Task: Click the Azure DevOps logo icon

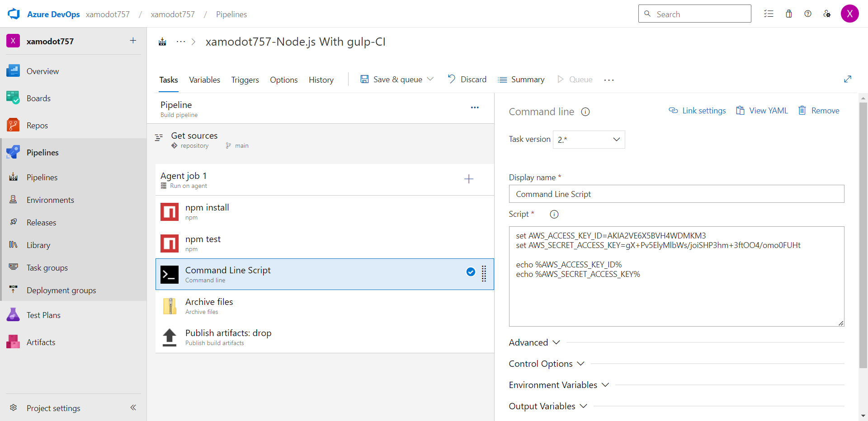Action: pos(14,14)
